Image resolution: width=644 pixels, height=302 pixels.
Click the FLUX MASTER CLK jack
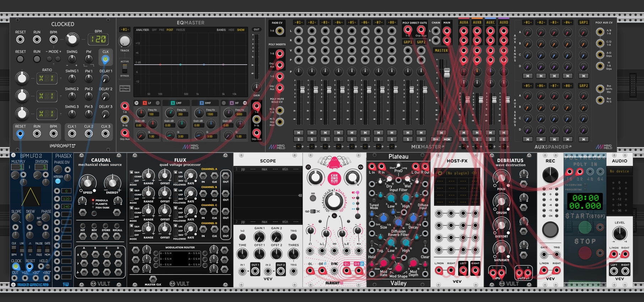click(153, 279)
